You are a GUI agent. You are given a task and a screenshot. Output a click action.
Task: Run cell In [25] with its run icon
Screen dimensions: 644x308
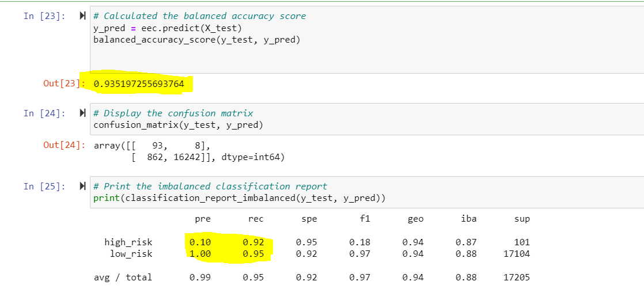[82, 187]
